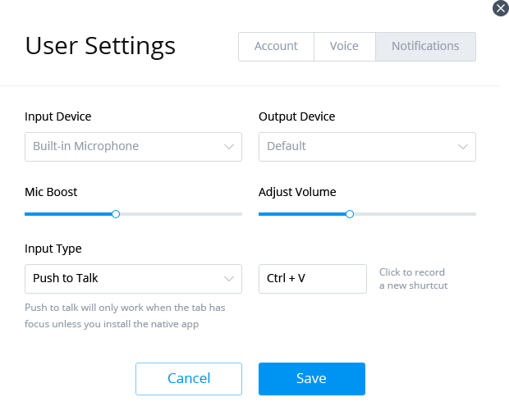Click the Ctrl + V shortcut field
509x420 pixels.
(312, 279)
